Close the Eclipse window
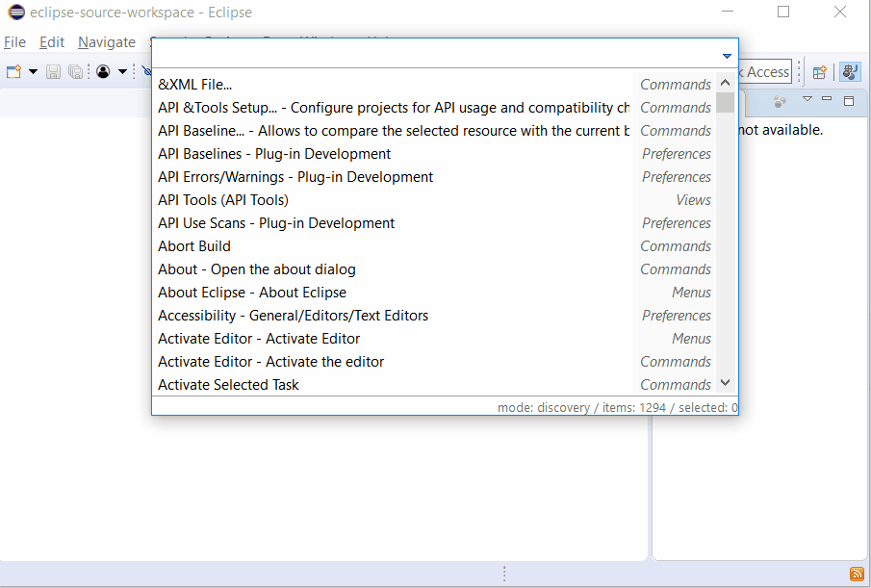 coord(840,12)
